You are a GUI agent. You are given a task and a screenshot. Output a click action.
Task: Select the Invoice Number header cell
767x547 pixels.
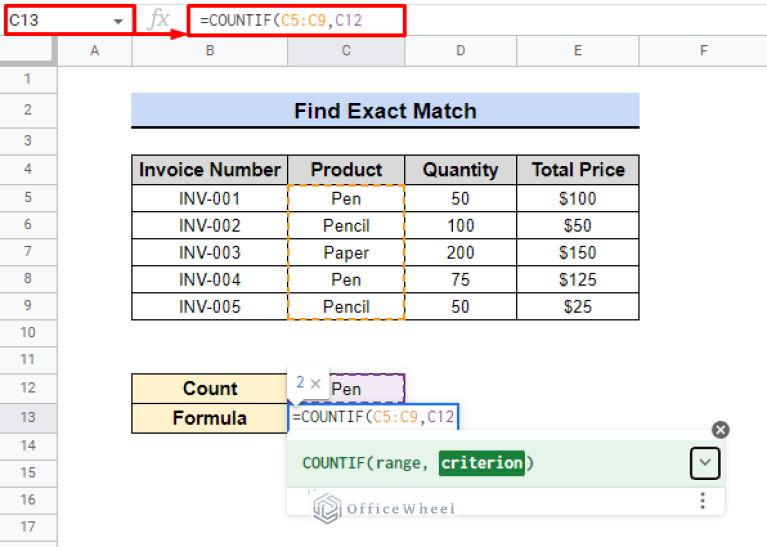(x=209, y=170)
